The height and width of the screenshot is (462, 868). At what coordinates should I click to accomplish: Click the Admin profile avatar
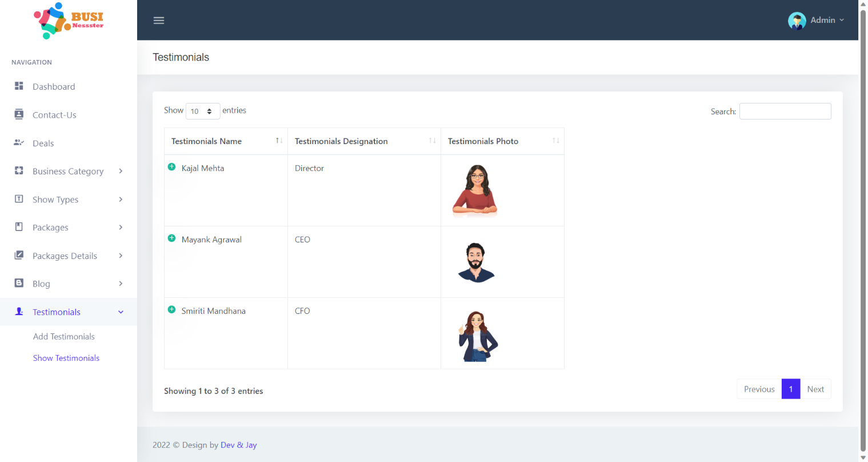coord(797,20)
